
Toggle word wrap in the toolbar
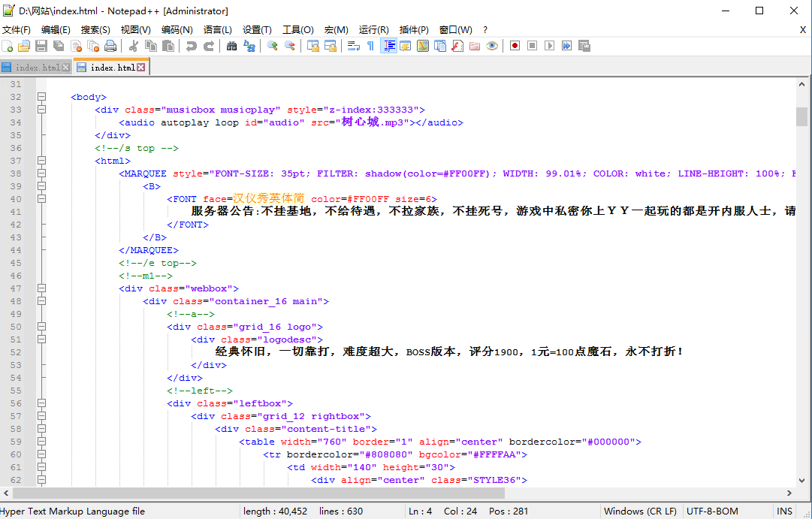pos(353,46)
